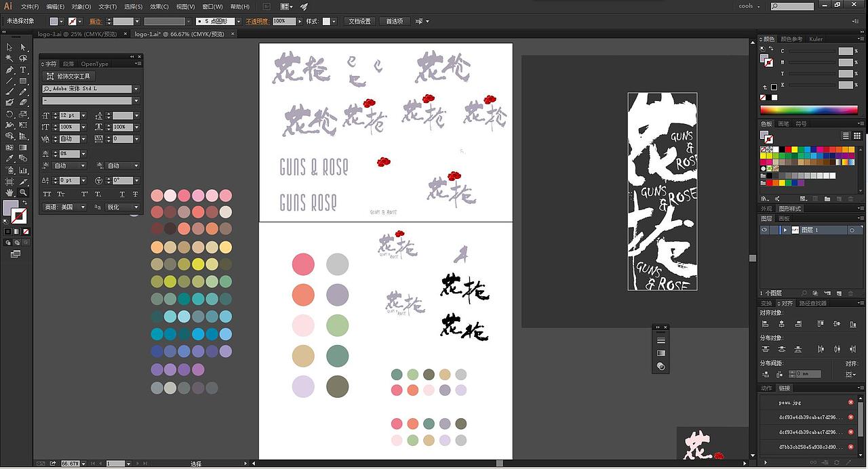Click the Create New Layer icon

click(839, 293)
